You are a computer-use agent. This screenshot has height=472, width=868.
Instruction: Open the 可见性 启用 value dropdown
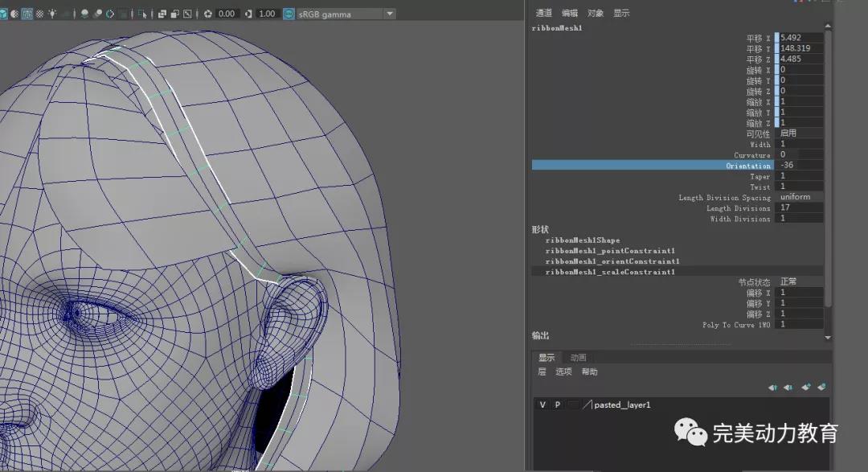click(799, 133)
